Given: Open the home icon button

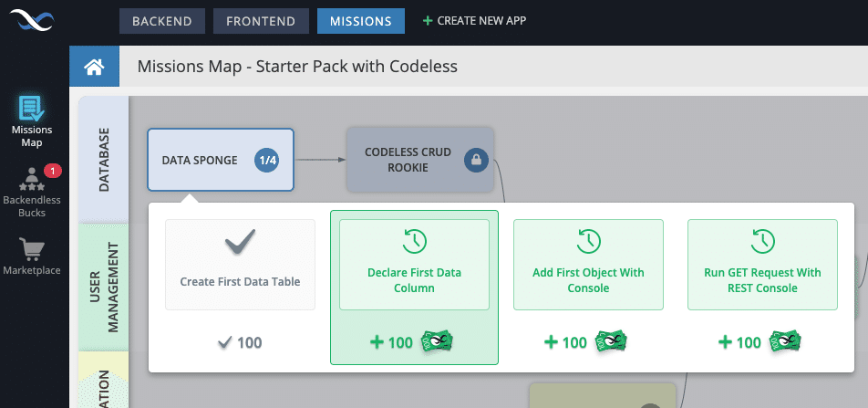Looking at the screenshot, I should [94, 67].
